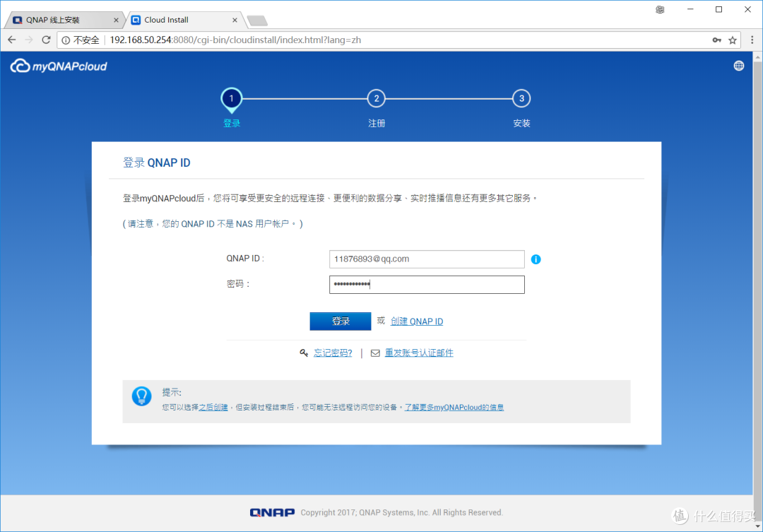Click the browser back arrow
Screen dimensions: 763x532
click(12, 40)
